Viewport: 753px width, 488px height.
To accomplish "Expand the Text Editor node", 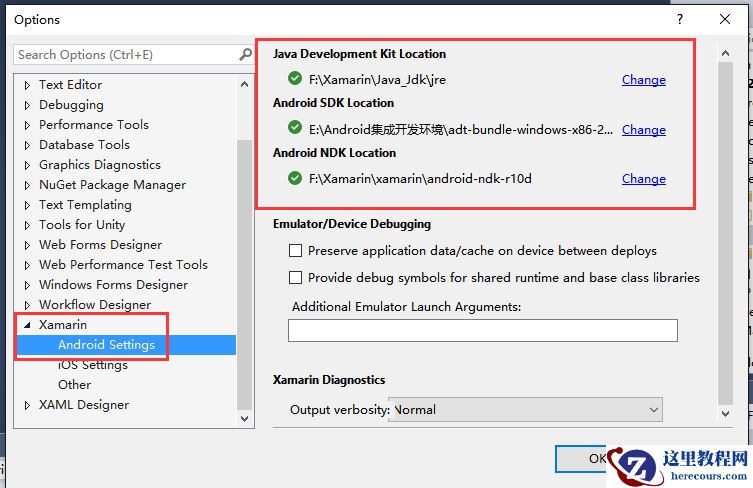I will 27,85.
